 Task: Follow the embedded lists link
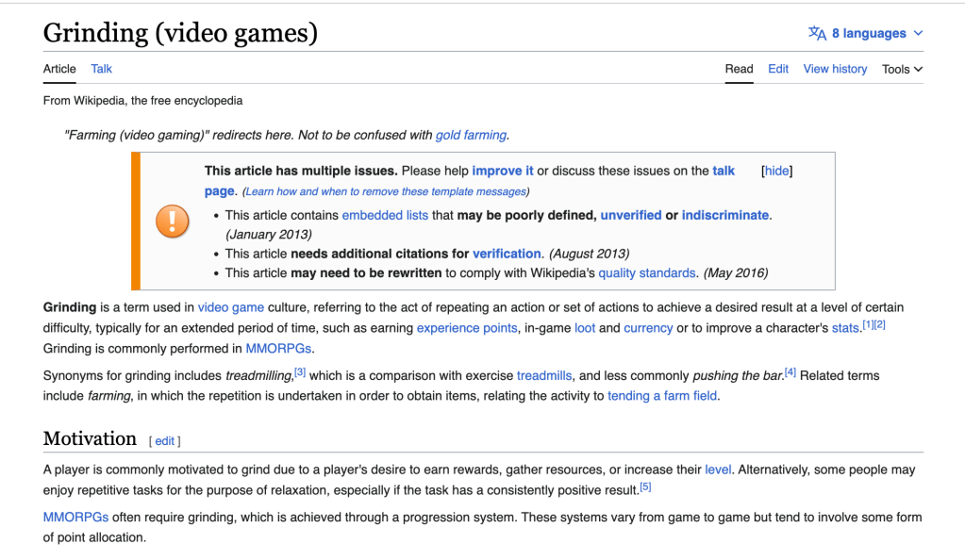385,215
